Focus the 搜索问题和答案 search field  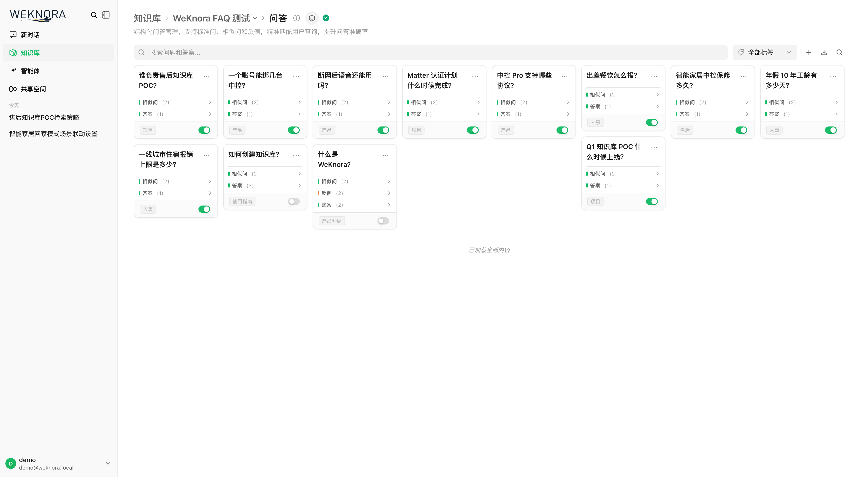click(431, 53)
